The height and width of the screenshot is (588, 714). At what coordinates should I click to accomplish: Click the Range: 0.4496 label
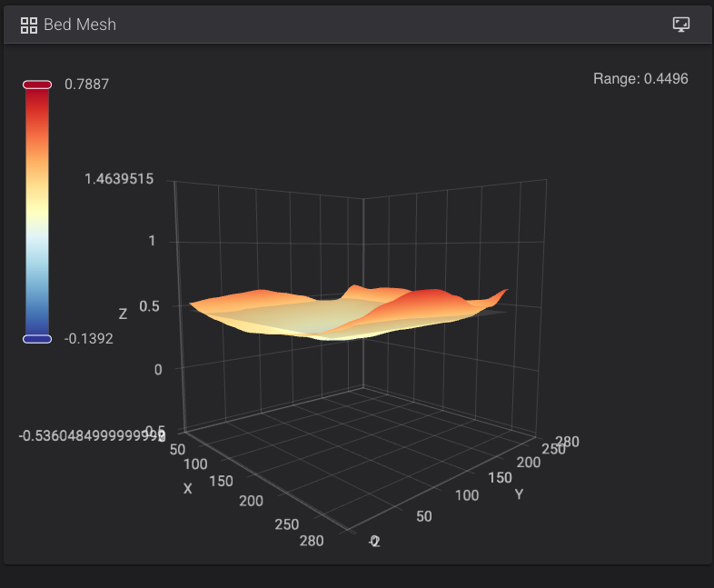(x=640, y=79)
